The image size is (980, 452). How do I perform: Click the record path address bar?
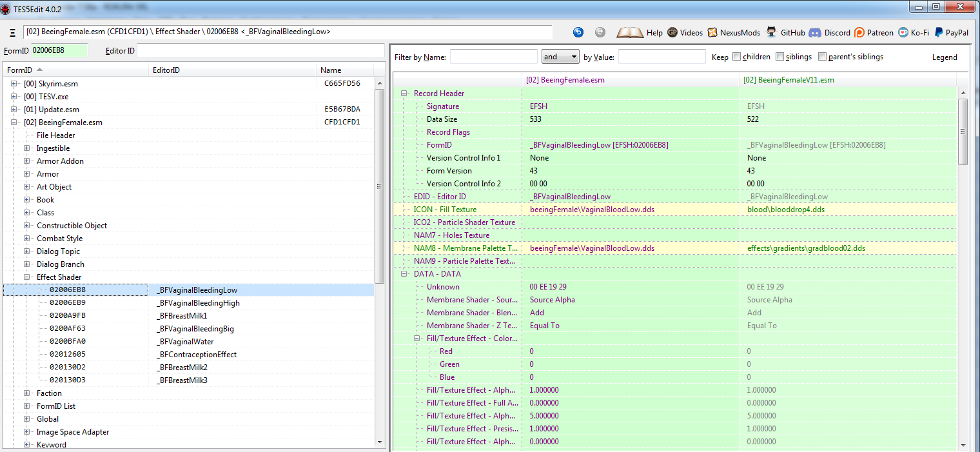[x=288, y=32]
